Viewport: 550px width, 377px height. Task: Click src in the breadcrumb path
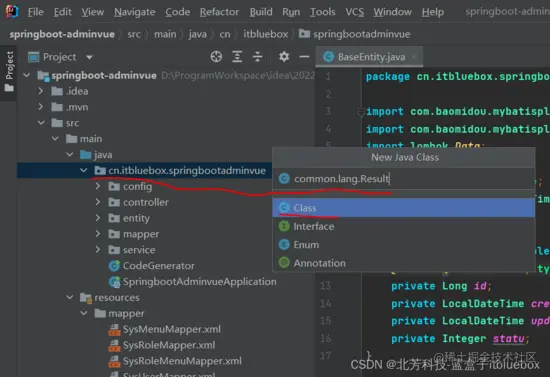coord(134,34)
